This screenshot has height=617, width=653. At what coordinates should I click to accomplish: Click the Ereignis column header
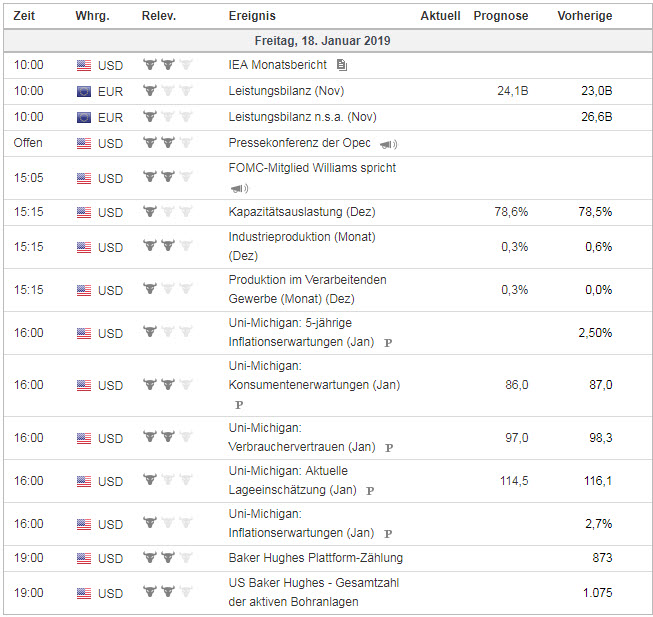[252, 16]
